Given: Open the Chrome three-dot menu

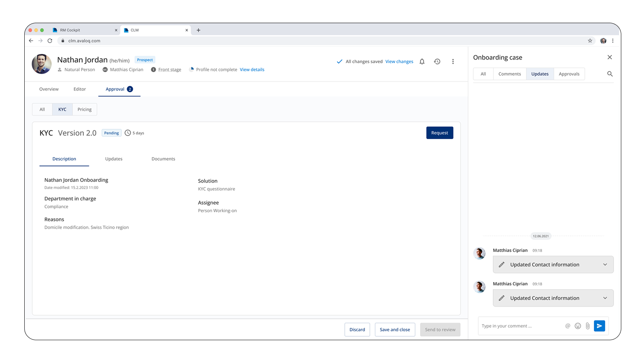Looking at the screenshot, I should [x=613, y=41].
